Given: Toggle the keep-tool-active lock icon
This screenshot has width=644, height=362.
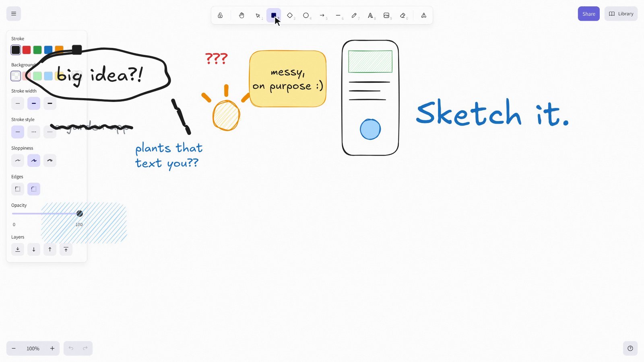Looking at the screenshot, I should (220, 15).
